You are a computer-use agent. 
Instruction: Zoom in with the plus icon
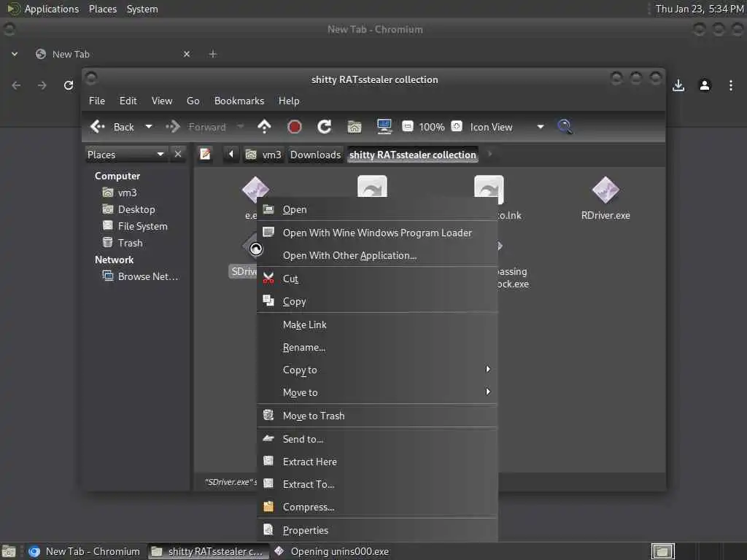457,127
